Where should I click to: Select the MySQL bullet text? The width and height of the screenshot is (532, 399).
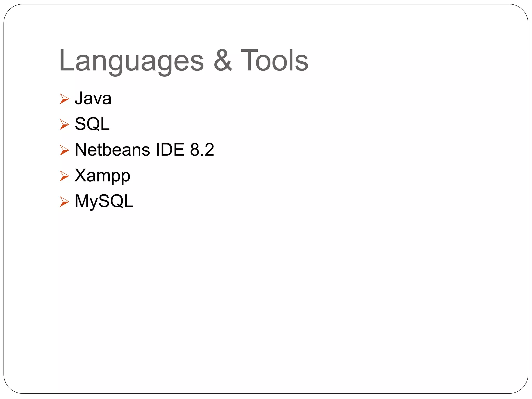[x=104, y=201]
